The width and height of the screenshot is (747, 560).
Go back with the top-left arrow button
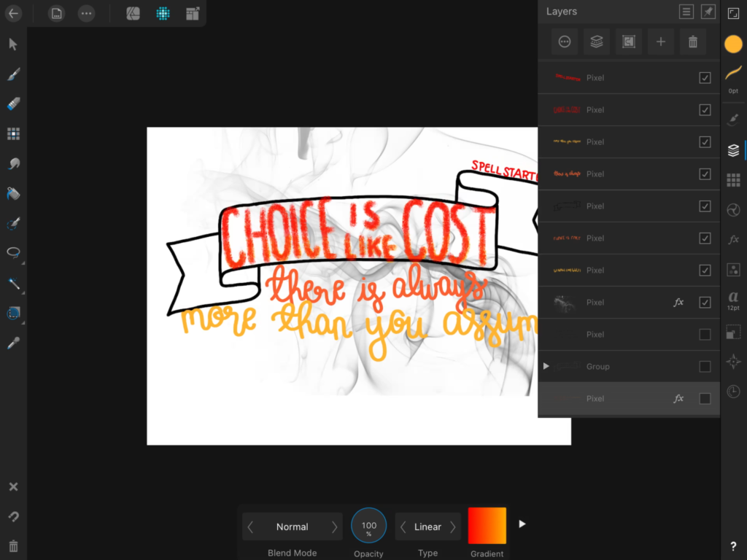(x=13, y=13)
